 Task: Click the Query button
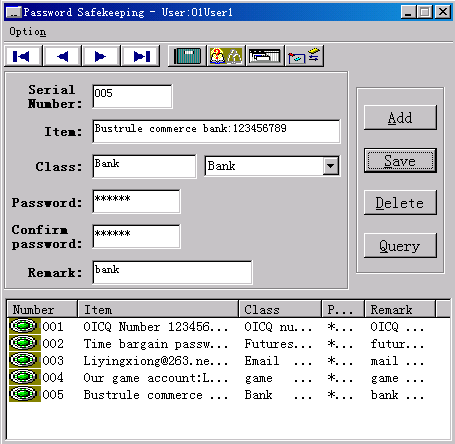click(400, 246)
